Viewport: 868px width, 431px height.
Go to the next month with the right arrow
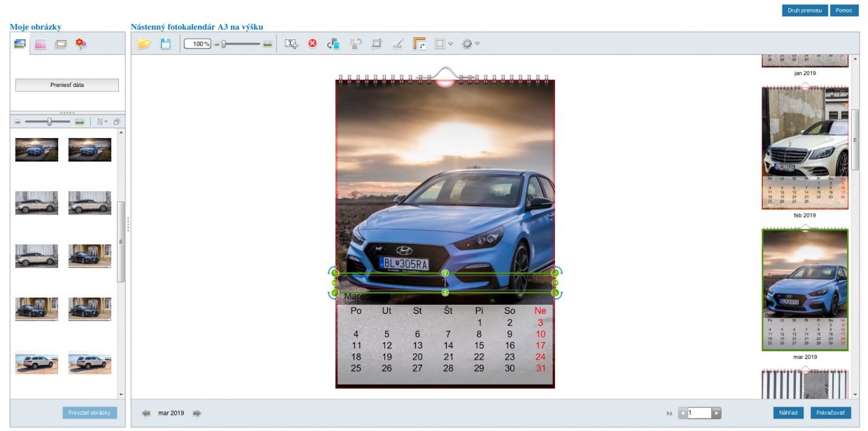coord(197,413)
